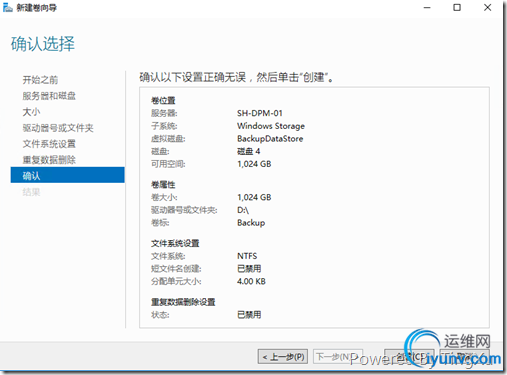507x375 pixels.
Task: Click the 短文件名创建 value 已禁用
Action: point(249,269)
